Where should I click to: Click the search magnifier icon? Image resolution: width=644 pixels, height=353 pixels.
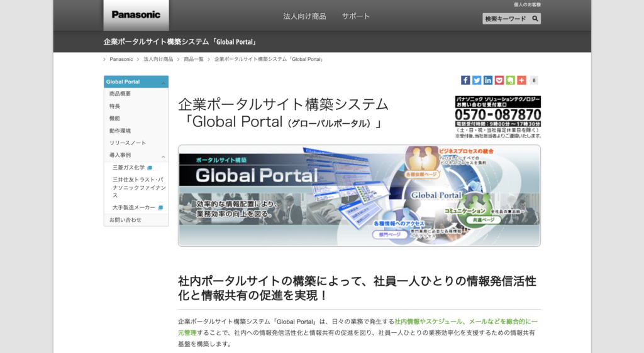[535, 19]
